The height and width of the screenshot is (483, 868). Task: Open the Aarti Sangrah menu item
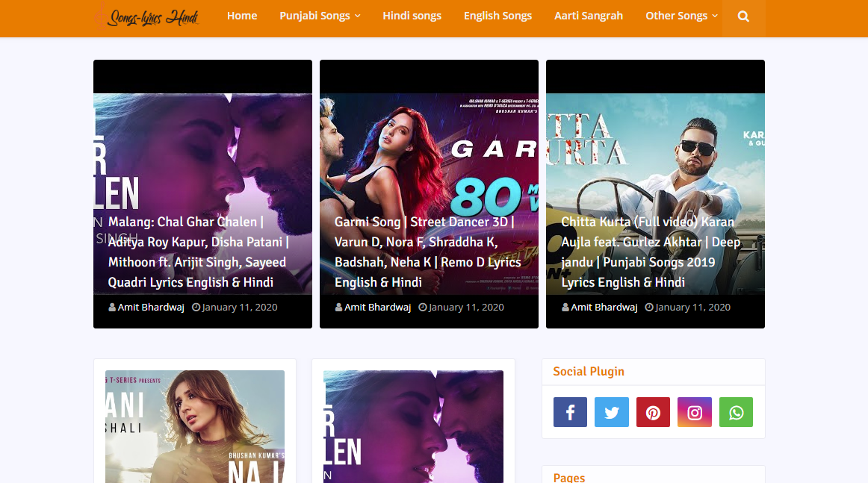pyautogui.click(x=589, y=16)
